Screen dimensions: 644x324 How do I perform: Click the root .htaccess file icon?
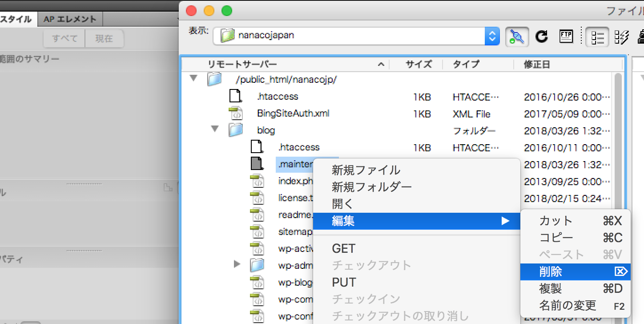235,96
